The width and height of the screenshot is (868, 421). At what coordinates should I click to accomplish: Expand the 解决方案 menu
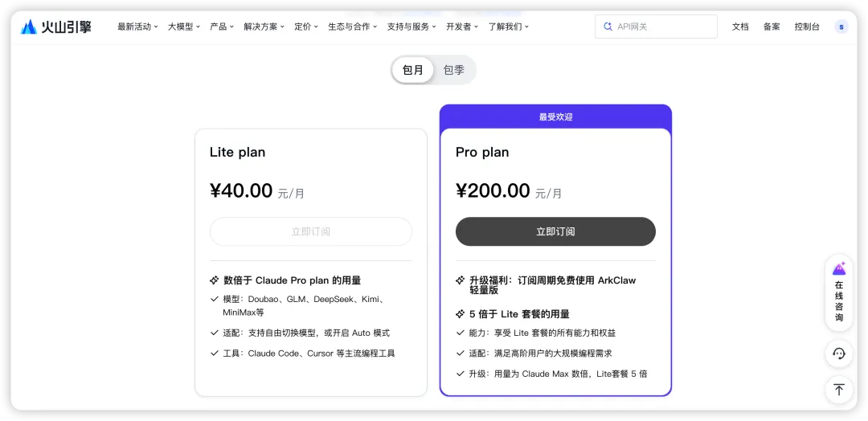(264, 27)
